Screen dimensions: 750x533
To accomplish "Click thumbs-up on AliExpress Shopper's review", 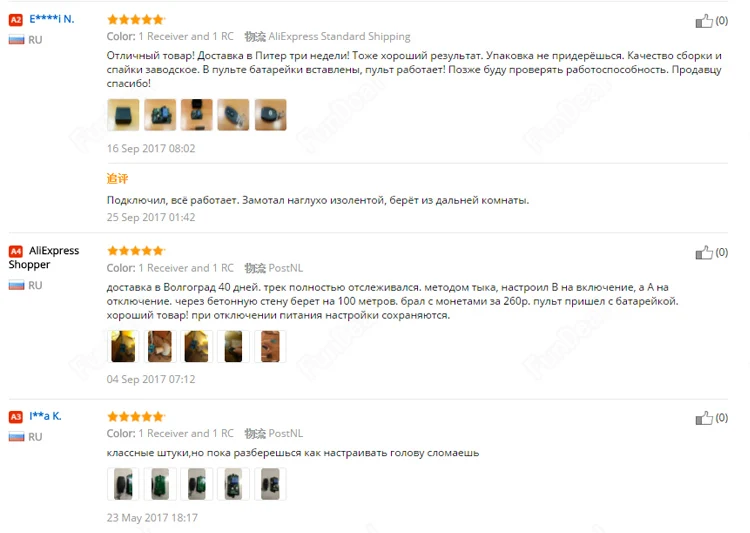I will tap(704, 252).
